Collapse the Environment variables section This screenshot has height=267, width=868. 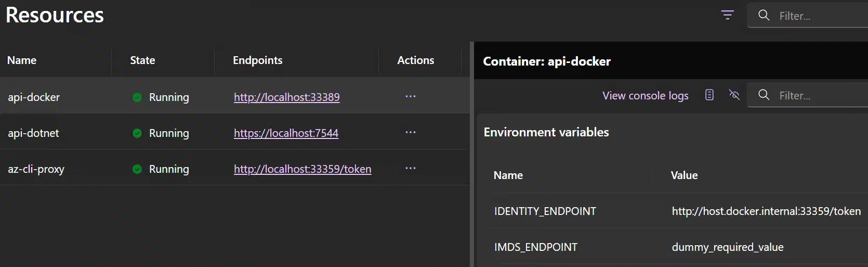[x=546, y=132]
